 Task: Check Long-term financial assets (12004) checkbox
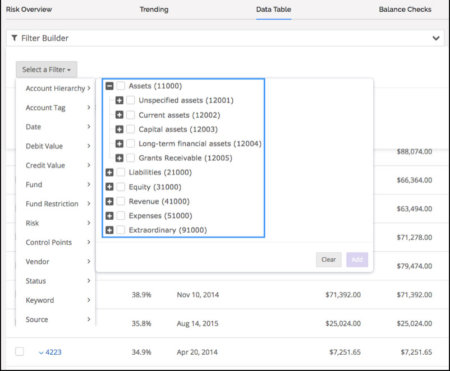[x=131, y=144]
